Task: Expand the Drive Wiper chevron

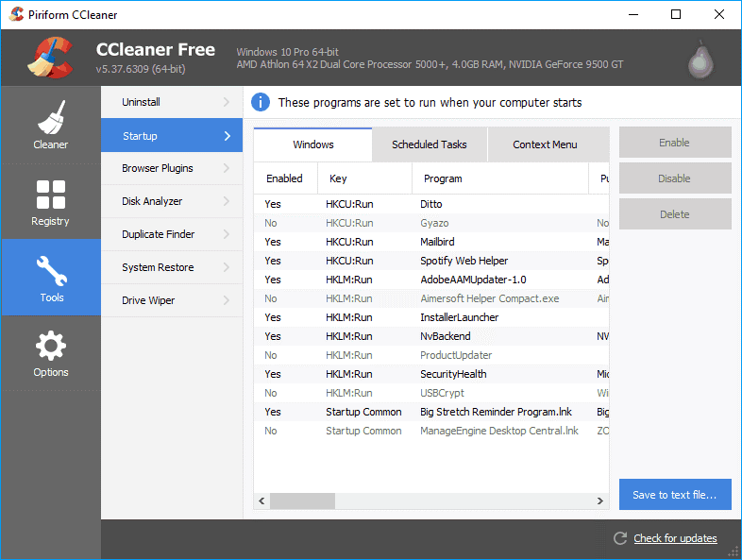Action: point(227,300)
